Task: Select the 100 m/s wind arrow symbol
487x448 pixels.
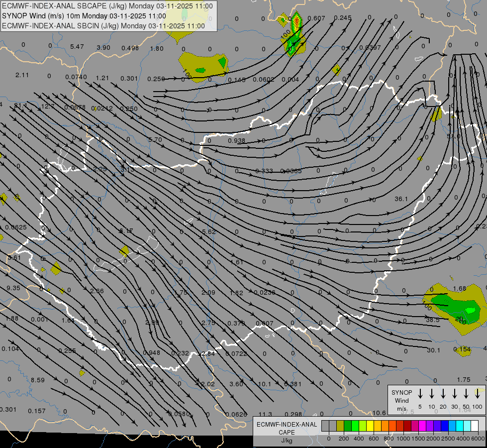Action: click(478, 393)
